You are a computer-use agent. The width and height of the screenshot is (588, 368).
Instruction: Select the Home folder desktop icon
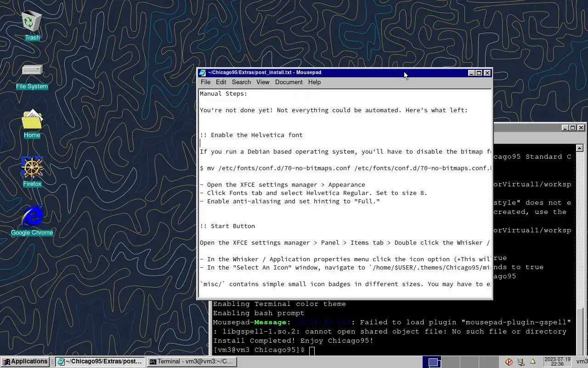[32, 123]
